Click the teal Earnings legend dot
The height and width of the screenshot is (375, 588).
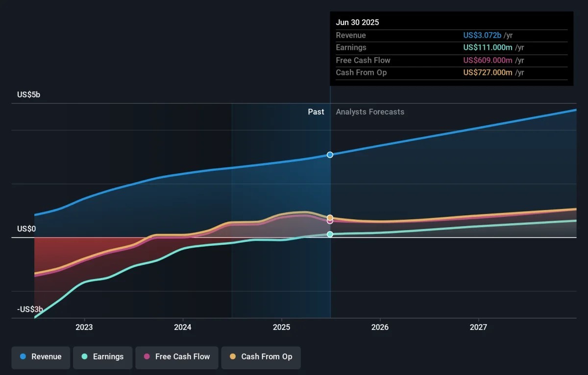[84, 357]
